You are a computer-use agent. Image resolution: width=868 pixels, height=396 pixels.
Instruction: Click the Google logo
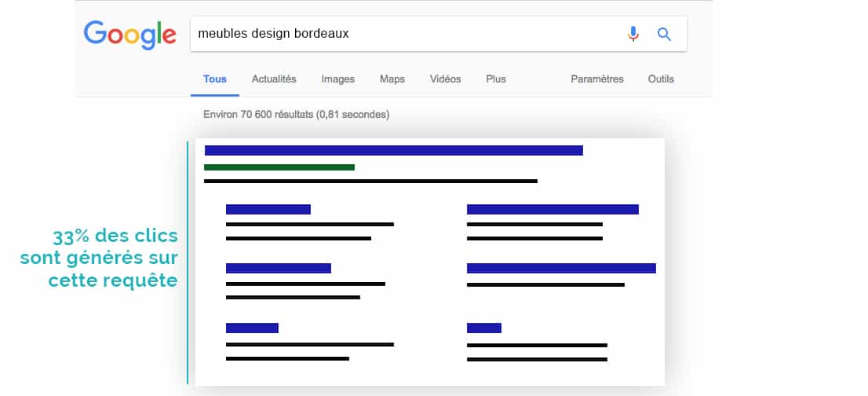(x=129, y=34)
